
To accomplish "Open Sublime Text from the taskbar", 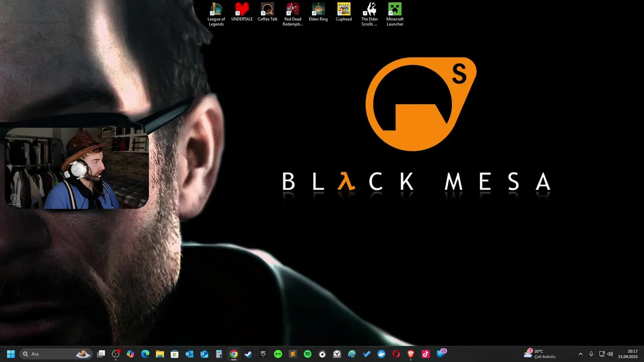I will click(x=293, y=354).
